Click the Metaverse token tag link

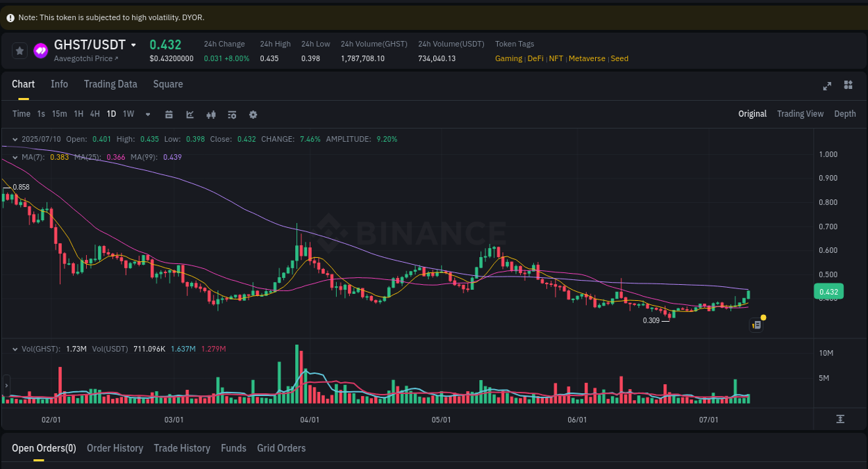click(x=587, y=58)
